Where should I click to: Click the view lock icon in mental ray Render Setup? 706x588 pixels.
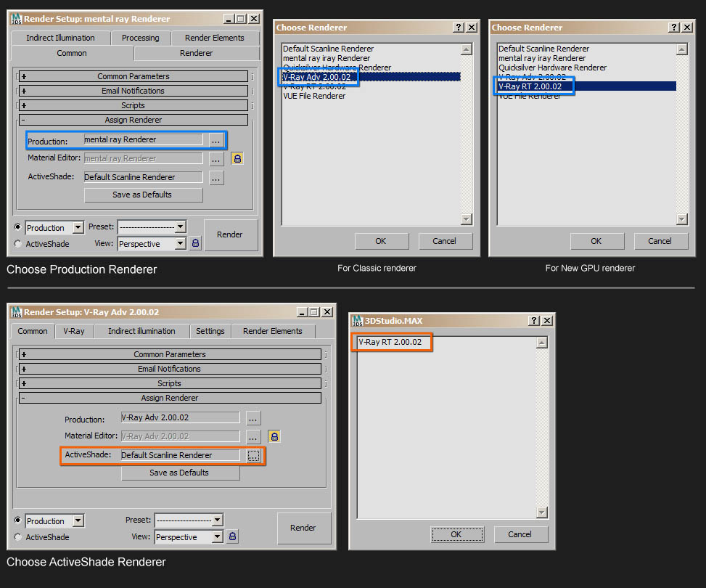tap(195, 244)
